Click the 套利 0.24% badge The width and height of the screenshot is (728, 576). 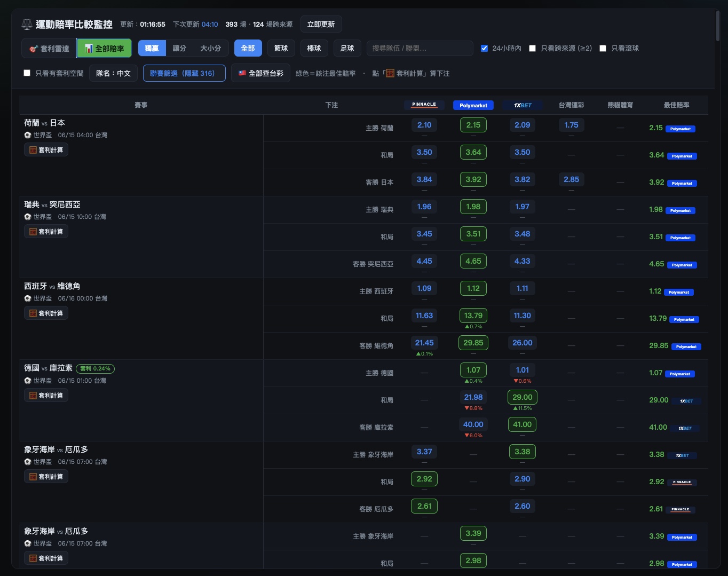(x=96, y=368)
